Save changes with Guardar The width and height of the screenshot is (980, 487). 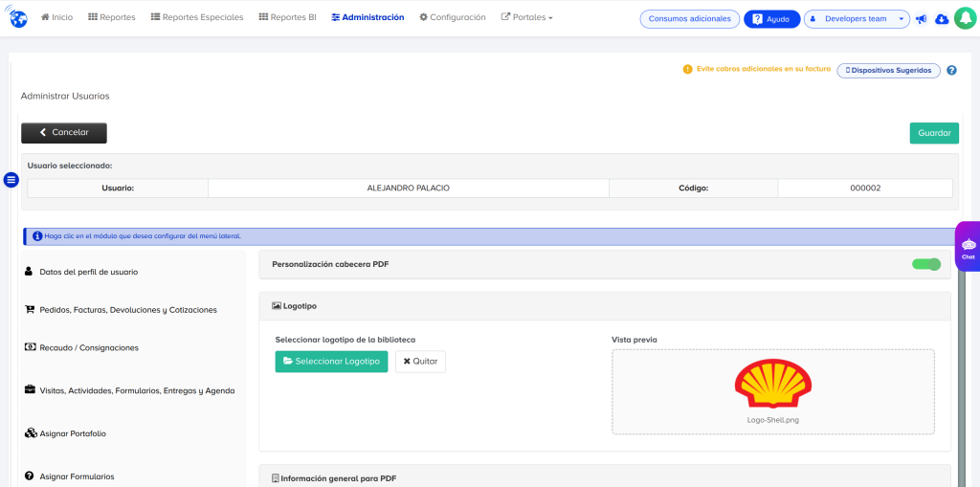pyautogui.click(x=934, y=133)
